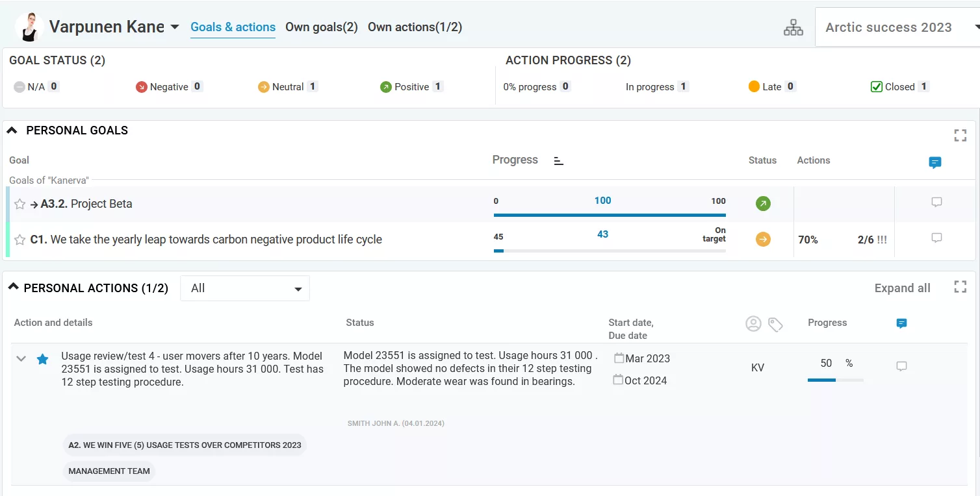The image size is (980, 496).
Task: Click orange neutral status icon for C1 goal
Action: coord(763,240)
